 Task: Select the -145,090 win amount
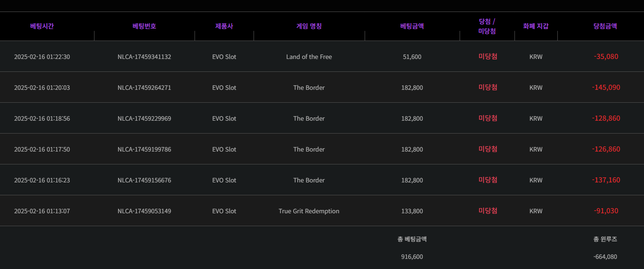(x=606, y=88)
